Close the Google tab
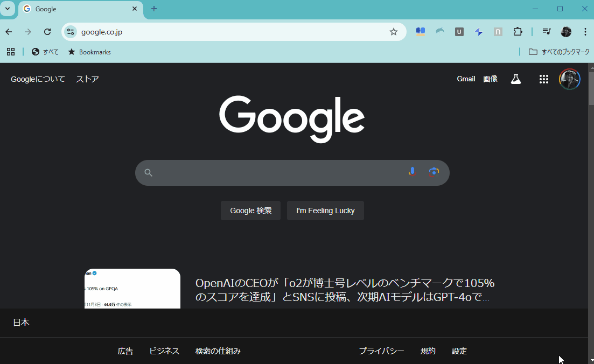The image size is (594, 364). pos(135,9)
